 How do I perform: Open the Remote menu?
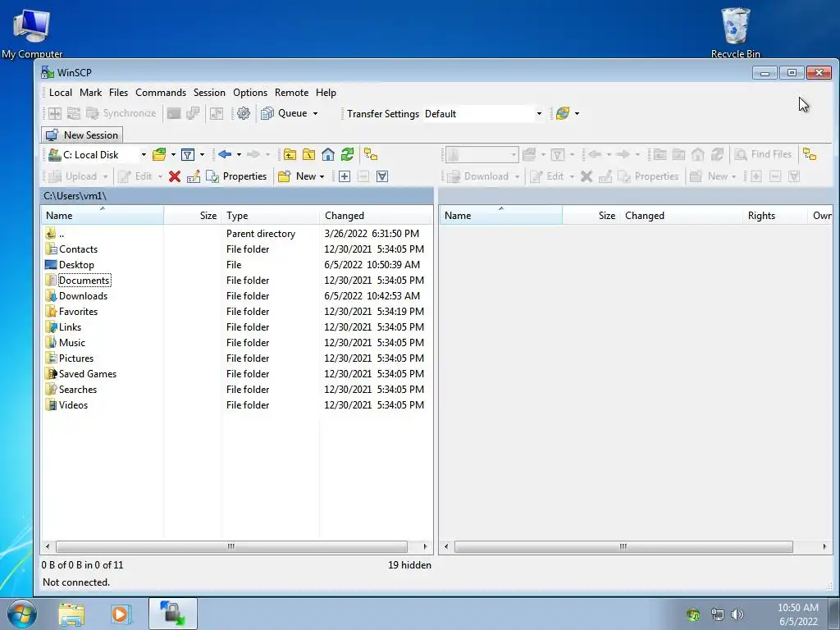[x=291, y=93]
